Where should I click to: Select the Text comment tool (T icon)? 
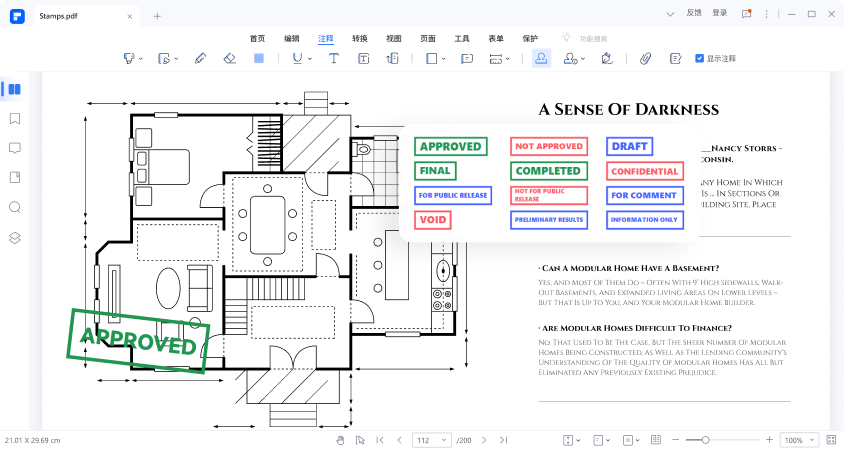click(334, 59)
